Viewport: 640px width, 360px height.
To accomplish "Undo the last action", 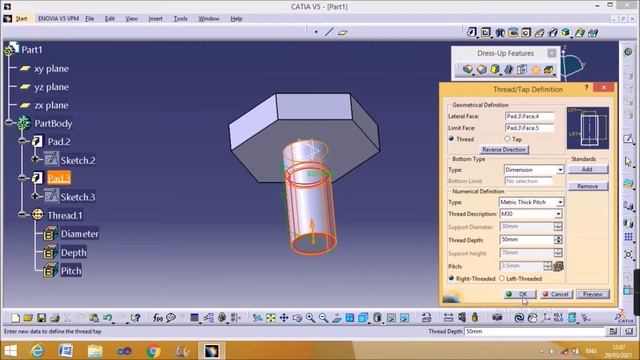I will [108, 318].
